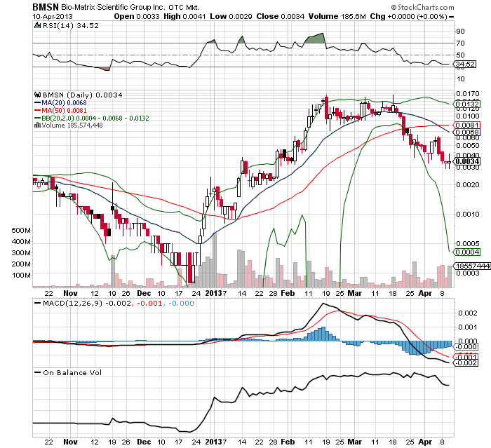Click the red 0.0081 MA(50) price tag
Image resolution: width=491 pixels, height=448 pixels.
click(x=466, y=125)
